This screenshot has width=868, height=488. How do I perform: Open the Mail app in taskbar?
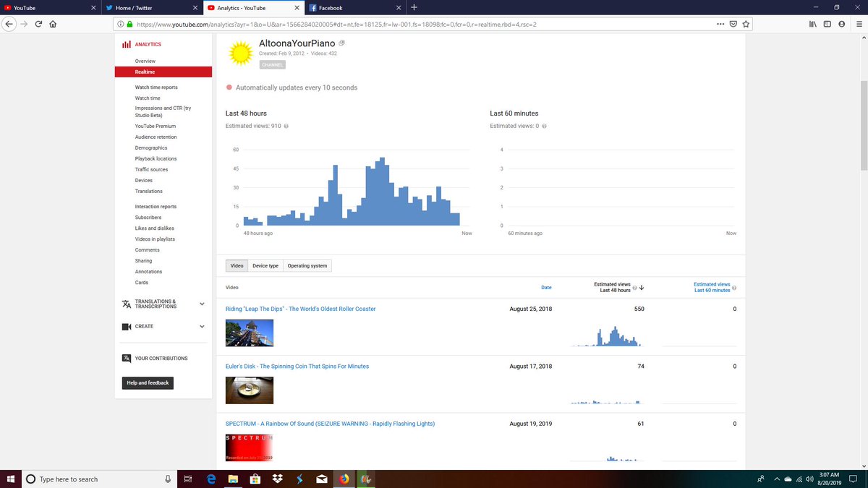coord(322,479)
